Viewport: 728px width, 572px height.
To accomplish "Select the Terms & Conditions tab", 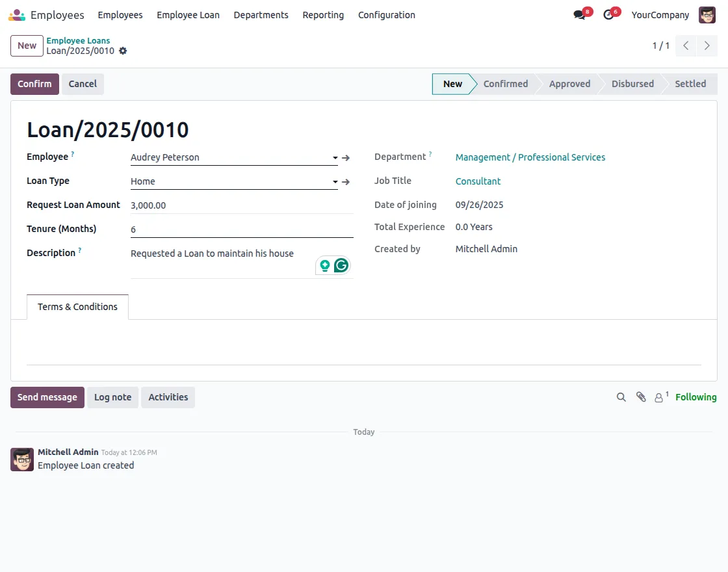I will (x=77, y=307).
